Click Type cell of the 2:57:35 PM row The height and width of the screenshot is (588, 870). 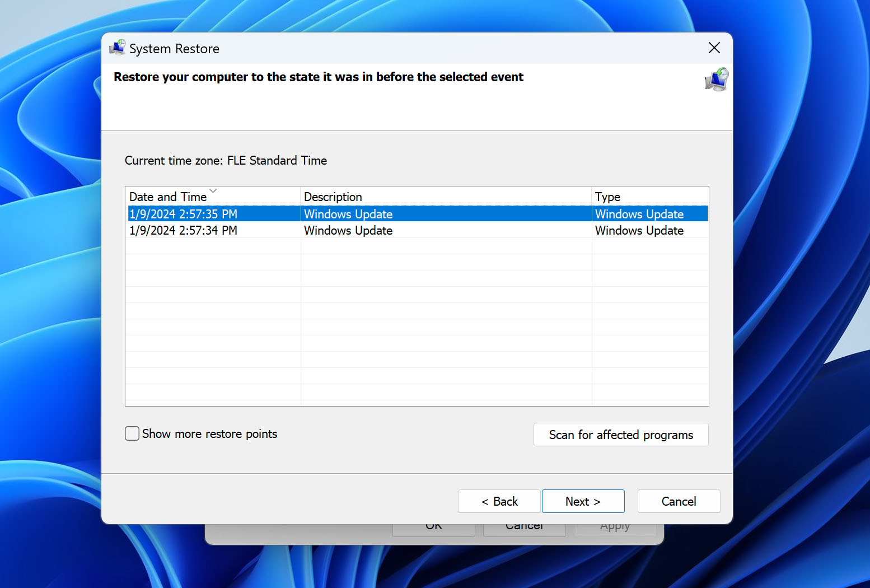[650, 214]
